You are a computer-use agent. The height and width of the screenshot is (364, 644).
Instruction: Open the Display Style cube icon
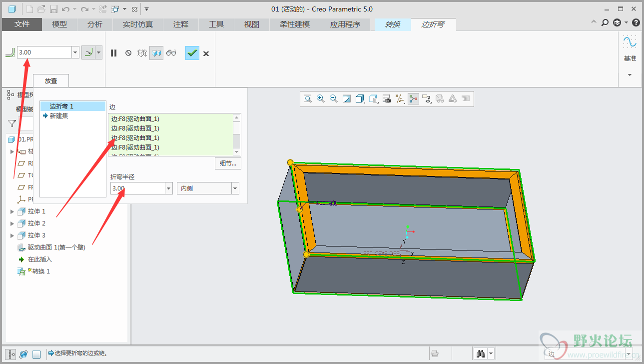pyautogui.click(x=360, y=99)
